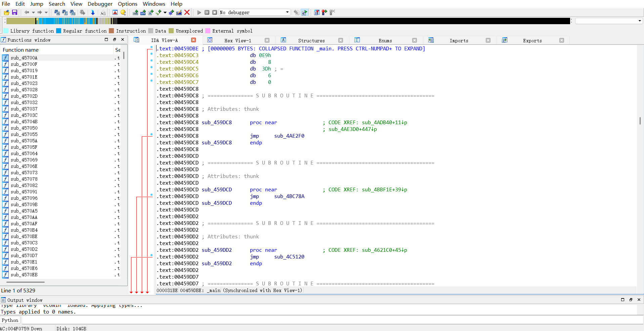Open the Options menu
Screen dimensions: 644x331
click(128, 4)
